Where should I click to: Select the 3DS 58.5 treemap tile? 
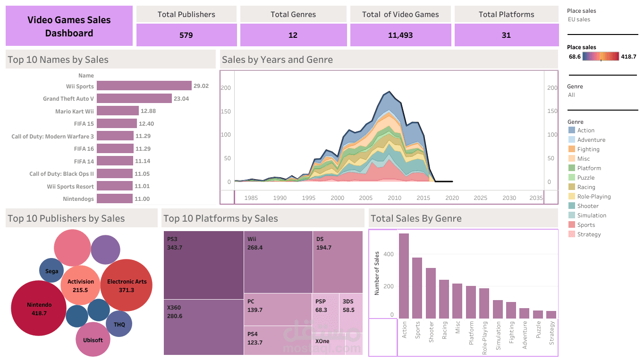click(351, 312)
